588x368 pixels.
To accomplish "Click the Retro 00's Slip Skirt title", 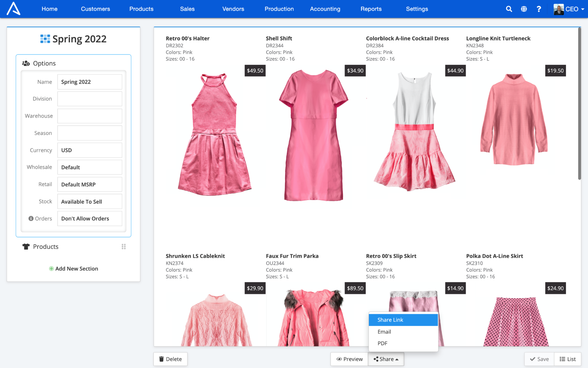I will (x=391, y=256).
